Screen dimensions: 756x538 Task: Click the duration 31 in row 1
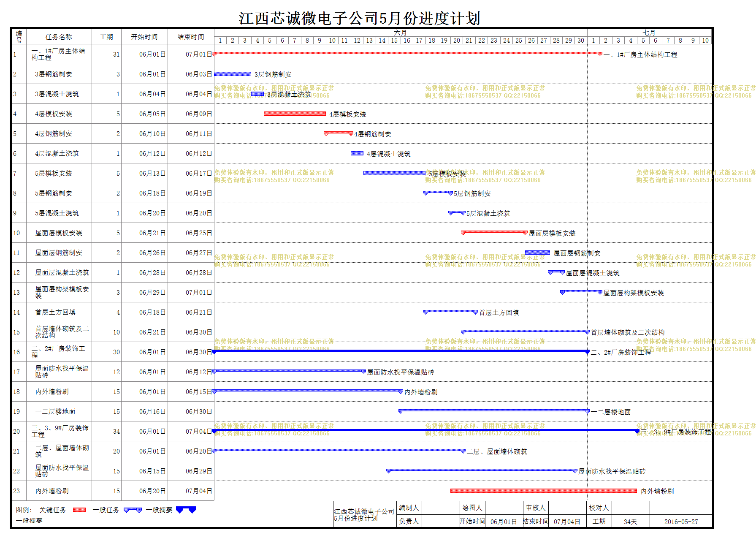[x=116, y=54]
